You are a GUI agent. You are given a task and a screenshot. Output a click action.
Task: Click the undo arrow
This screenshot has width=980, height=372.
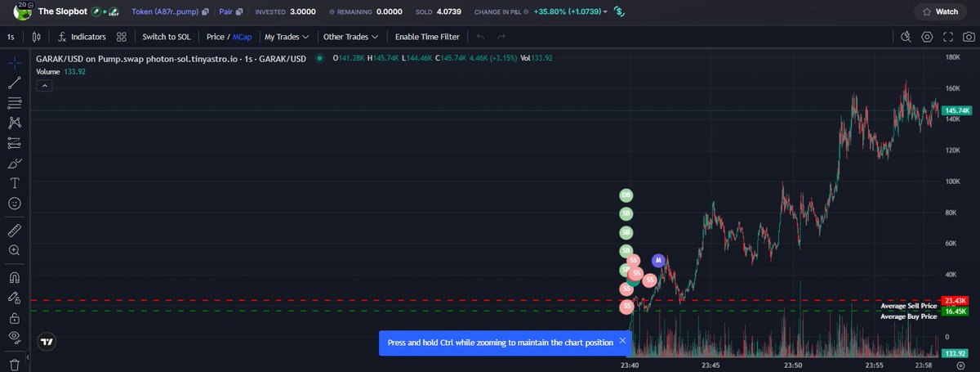pos(480,37)
